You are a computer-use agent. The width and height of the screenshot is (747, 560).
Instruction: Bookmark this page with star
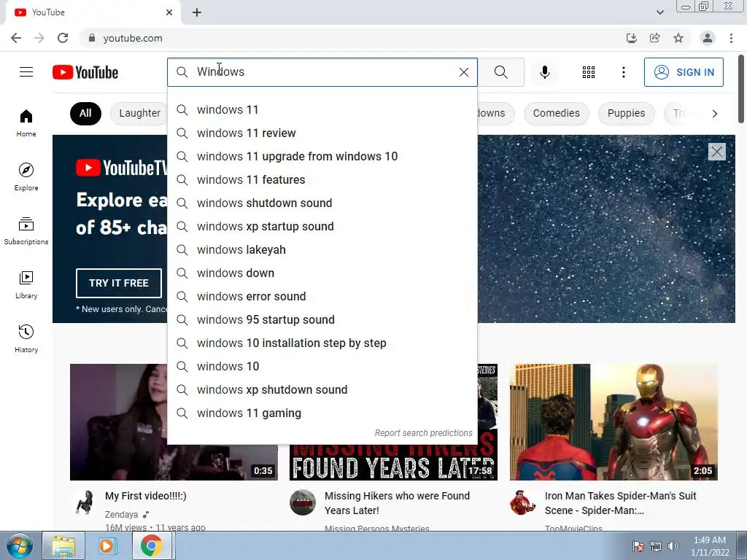coord(678,38)
